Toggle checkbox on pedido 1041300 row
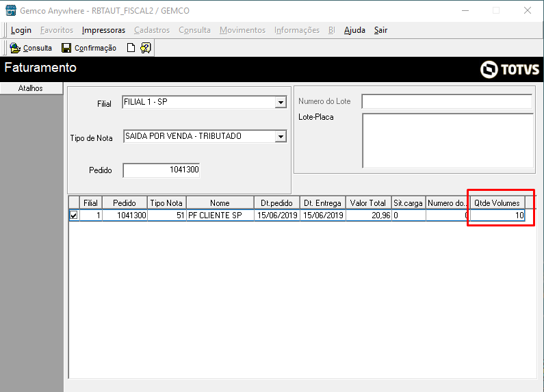This screenshot has height=392, width=544. 74,215
